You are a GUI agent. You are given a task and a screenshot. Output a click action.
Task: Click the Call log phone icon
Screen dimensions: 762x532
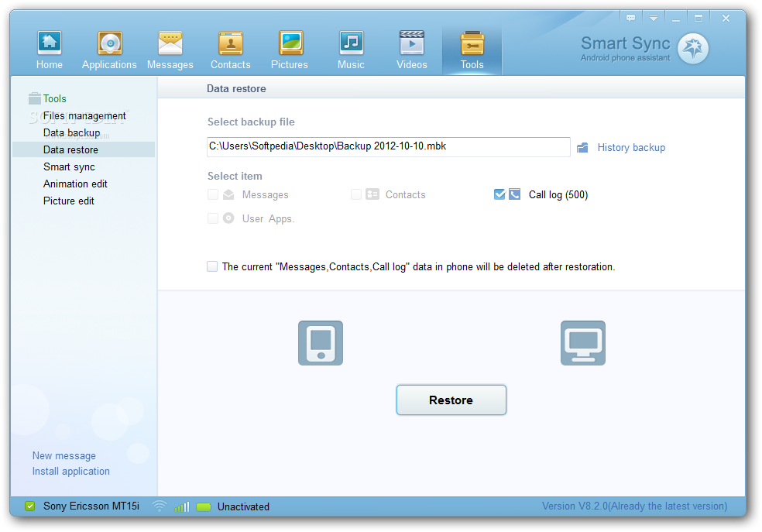(515, 194)
